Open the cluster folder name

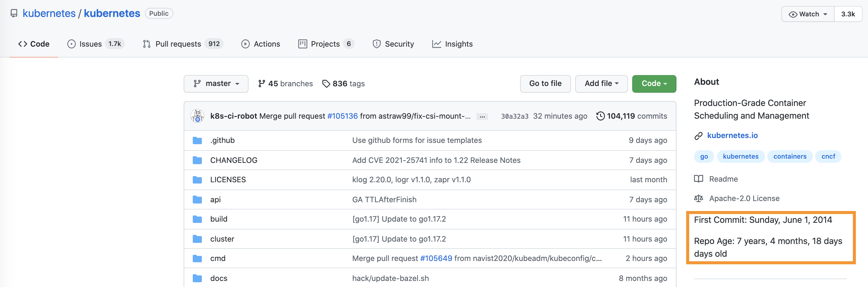click(222, 239)
